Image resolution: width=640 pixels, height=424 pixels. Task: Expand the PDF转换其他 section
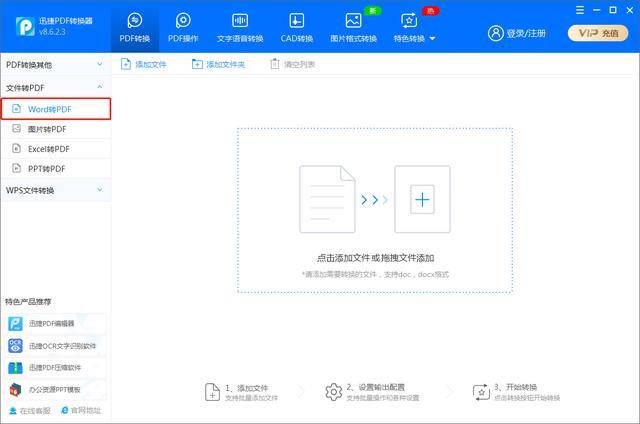pos(55,64)
